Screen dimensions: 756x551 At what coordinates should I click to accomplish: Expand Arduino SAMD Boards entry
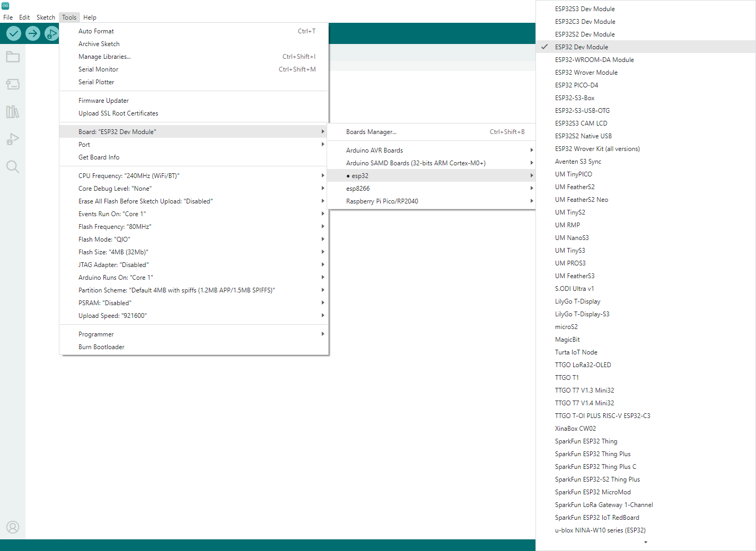tap(431, 163)
